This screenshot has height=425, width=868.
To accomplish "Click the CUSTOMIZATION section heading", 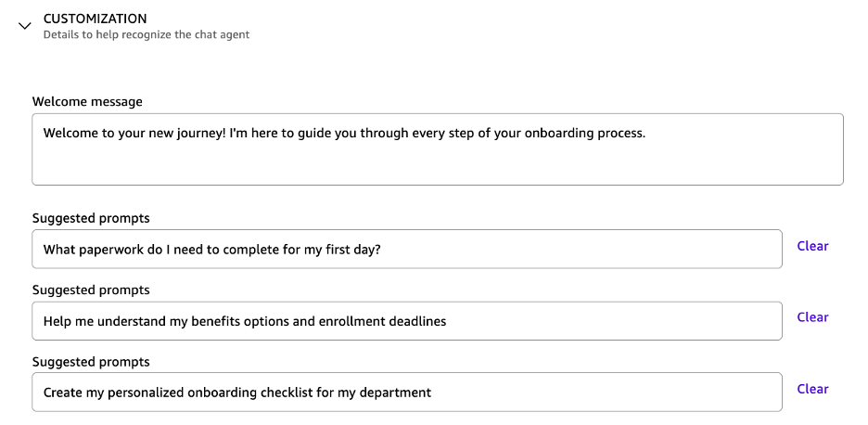I will pos(95,19).
